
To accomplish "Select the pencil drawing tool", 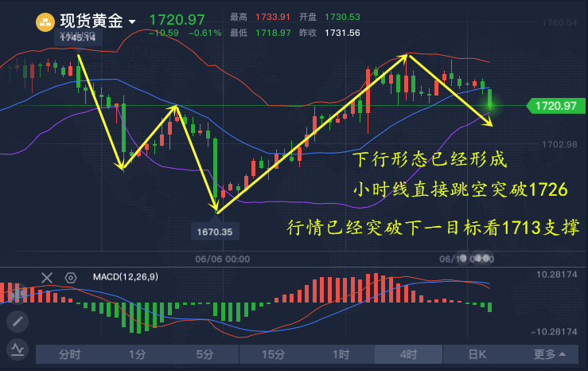I will [17, 321].
